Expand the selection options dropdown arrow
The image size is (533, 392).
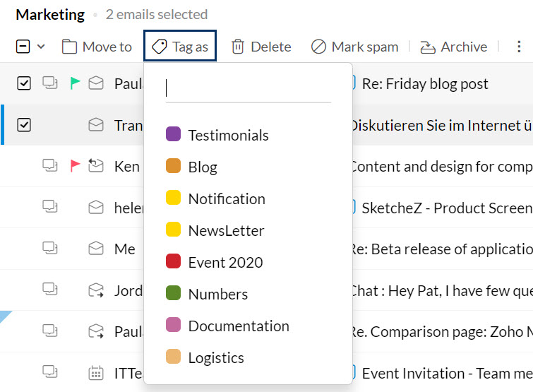(41, 47)
